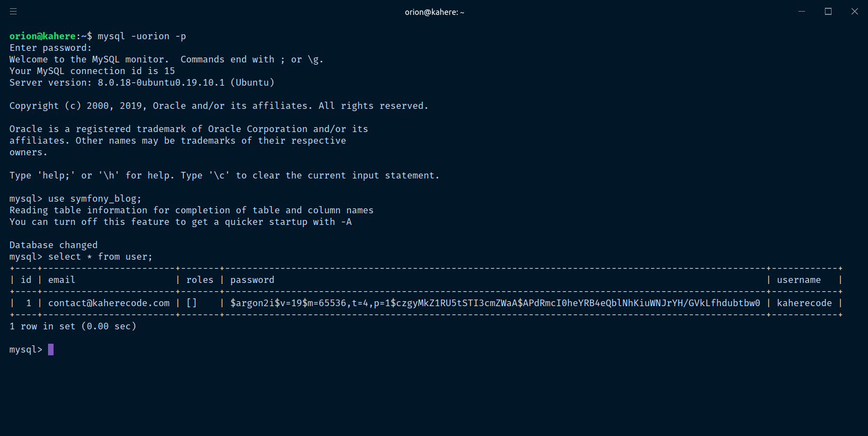Open the terminal hamburger menu
The height and width of the screenshot is (436, 868).
pos(13,12)
